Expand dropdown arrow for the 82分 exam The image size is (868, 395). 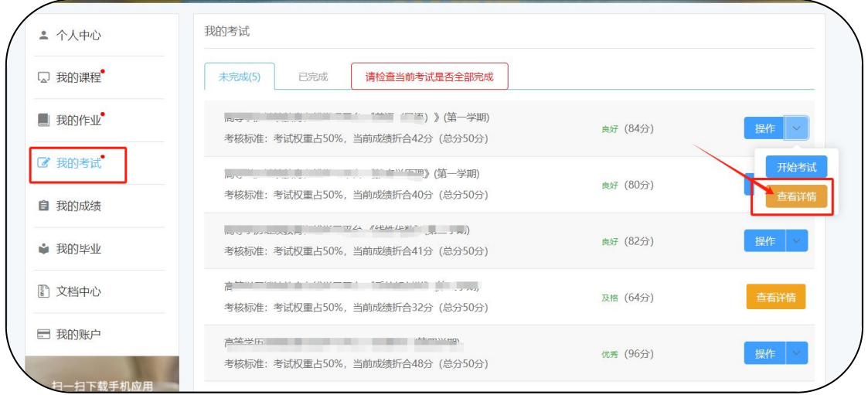[797, 241]
